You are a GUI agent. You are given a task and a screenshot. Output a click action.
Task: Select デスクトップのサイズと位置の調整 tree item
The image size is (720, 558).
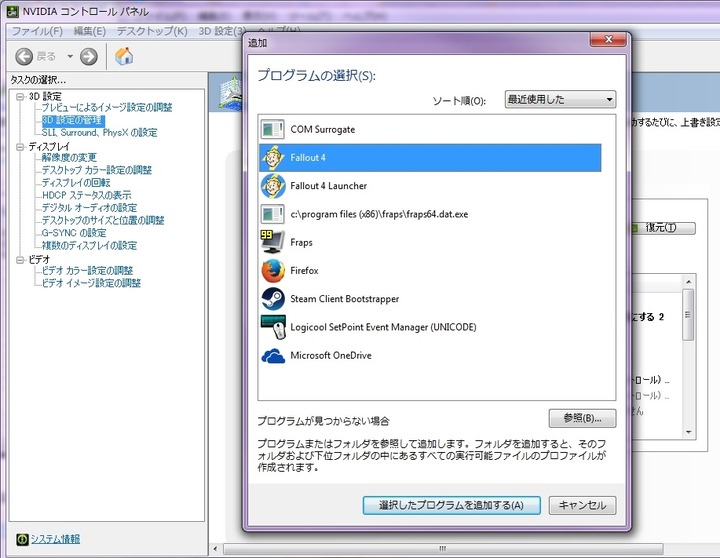103,220
